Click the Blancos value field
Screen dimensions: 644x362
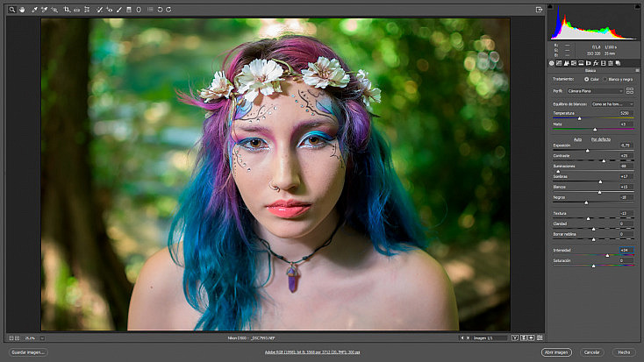626,187
